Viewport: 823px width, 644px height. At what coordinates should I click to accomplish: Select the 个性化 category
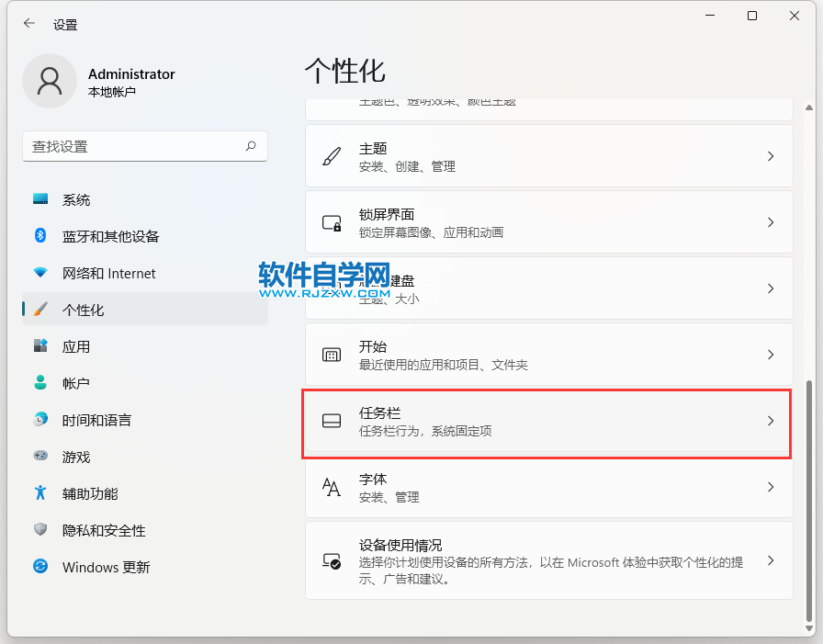click(x=145, y=310)
